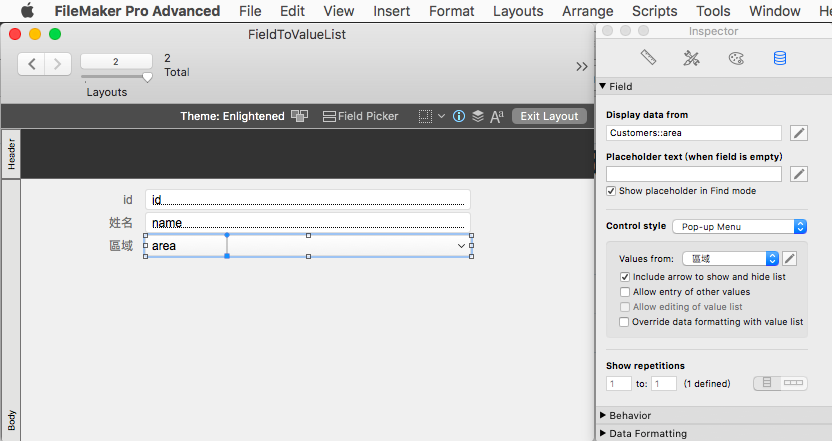Screen dimensions: 832x441
Task: Uncheck Show placeholder in Find mode
Action: (611, 191)
